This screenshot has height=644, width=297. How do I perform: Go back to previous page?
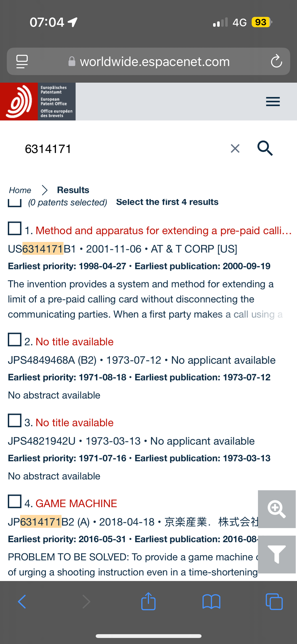[22, 602]
